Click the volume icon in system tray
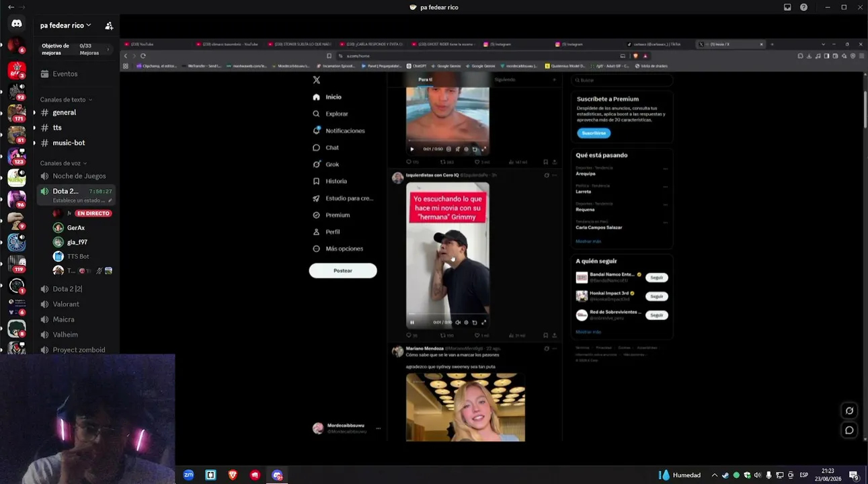This screenshot has height=484, width=868. click(758, 475)
